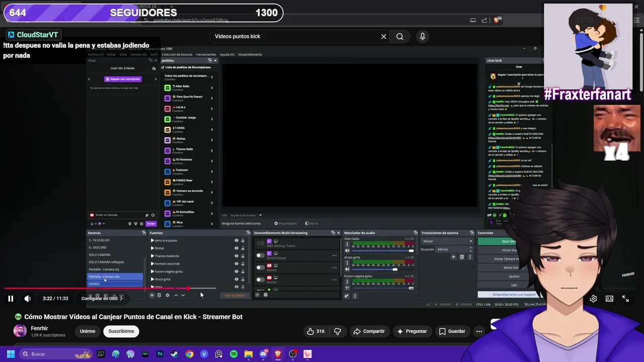Open chat user list icon
Viewport: 644px width, 362px height.
[154, 68]
